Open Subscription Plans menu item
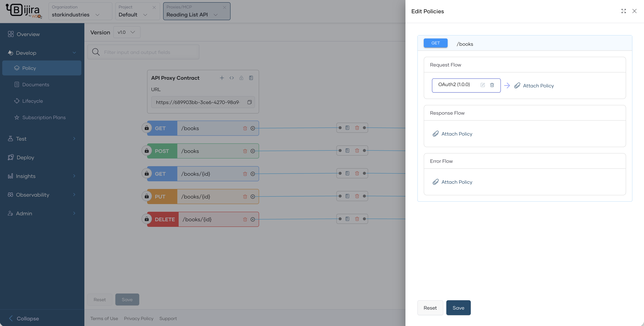Image resolution: width=644 pixels, height=326 pixels. pyautogui.click(x=44, y=117)
